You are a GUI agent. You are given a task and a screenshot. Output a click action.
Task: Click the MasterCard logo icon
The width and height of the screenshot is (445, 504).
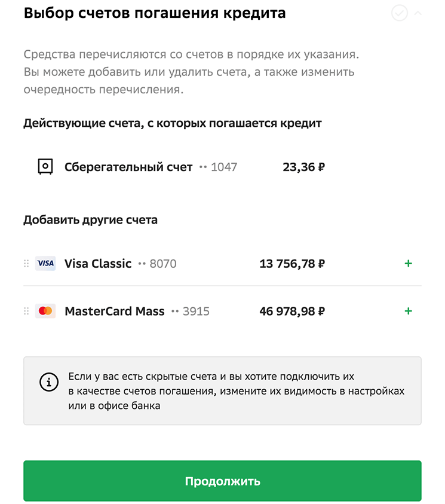[x=45, y=311]
